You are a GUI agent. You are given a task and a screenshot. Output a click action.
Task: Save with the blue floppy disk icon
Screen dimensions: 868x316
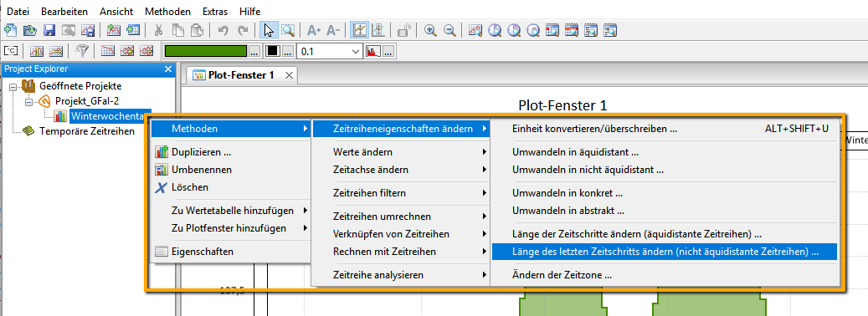pos(49,30)
